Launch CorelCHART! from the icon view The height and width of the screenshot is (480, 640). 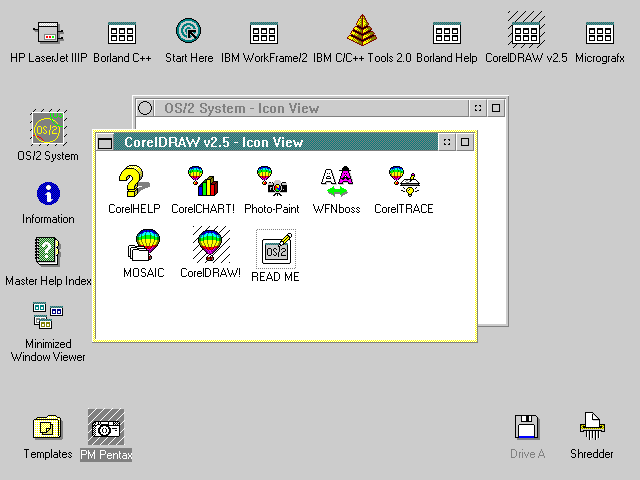(203, 181)
